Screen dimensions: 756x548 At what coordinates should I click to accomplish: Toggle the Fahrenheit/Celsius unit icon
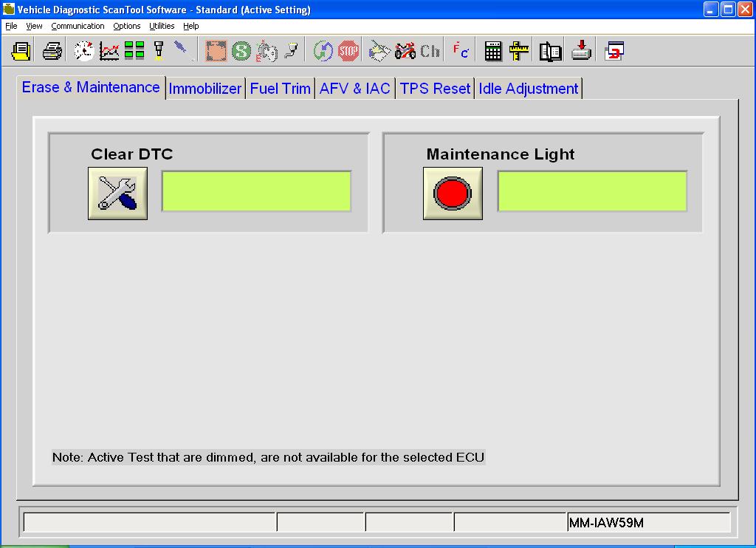461,51
